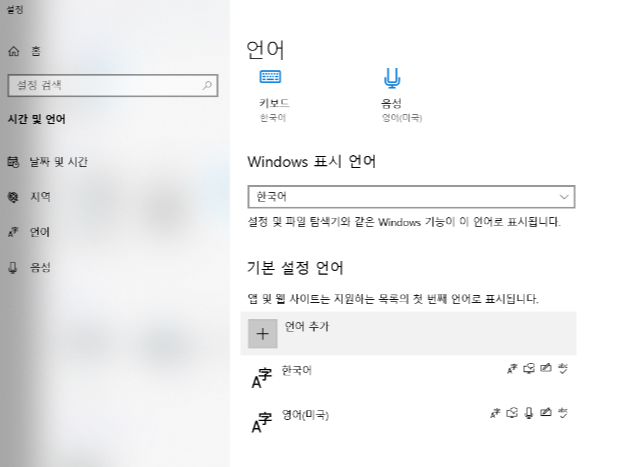The width and height of the screenshot is (623, 467).
Task: Click the A字 icon beside 영어(미국)
Action: (x=261, y=422)
